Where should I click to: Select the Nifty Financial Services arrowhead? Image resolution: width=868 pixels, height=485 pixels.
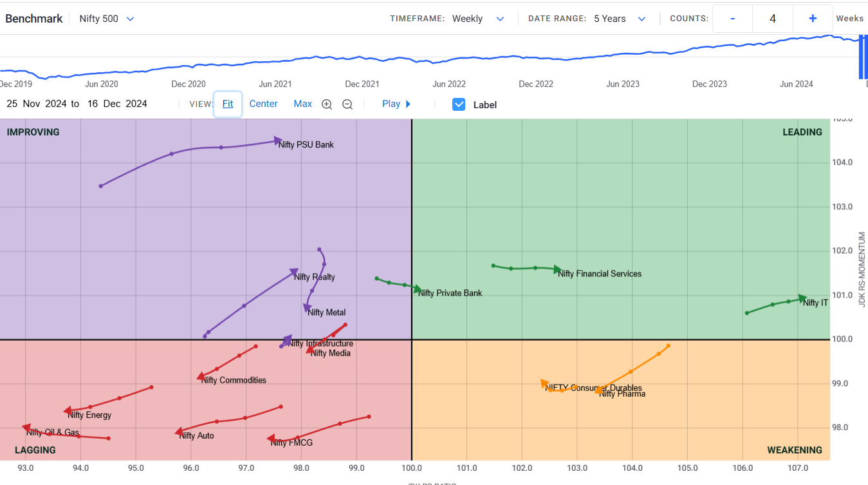click(x=557, y=270)
